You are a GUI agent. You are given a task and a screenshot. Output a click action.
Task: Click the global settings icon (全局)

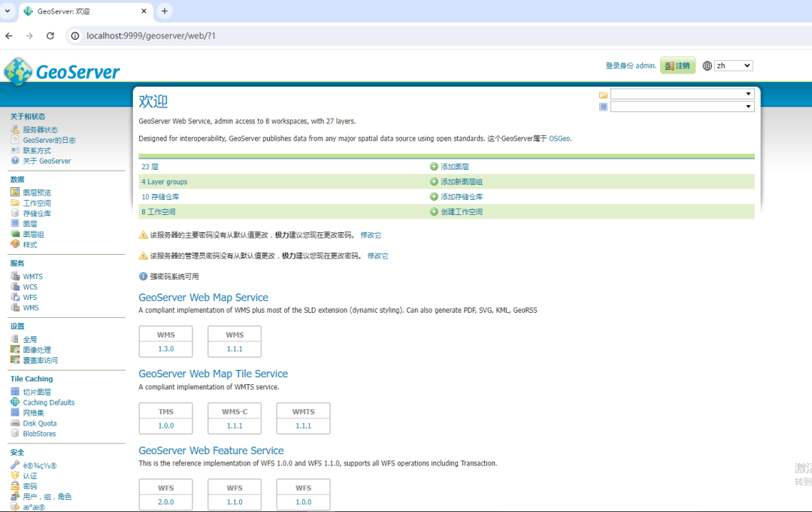(15, 339)
